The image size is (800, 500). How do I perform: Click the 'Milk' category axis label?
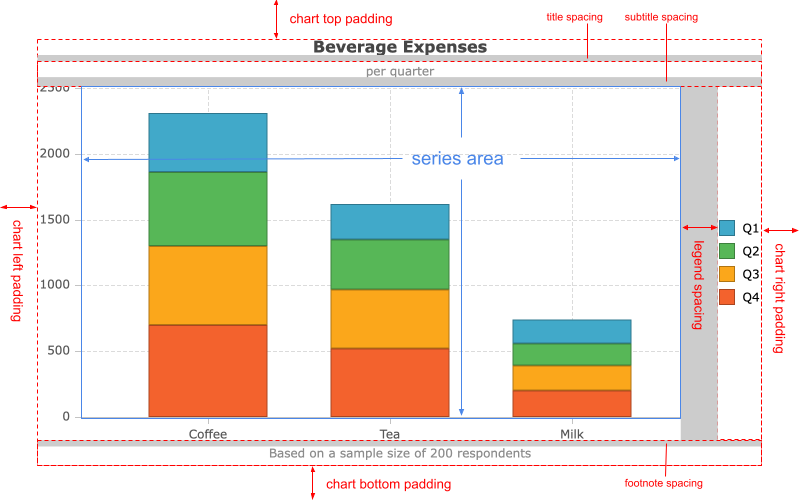click(572, 434)
